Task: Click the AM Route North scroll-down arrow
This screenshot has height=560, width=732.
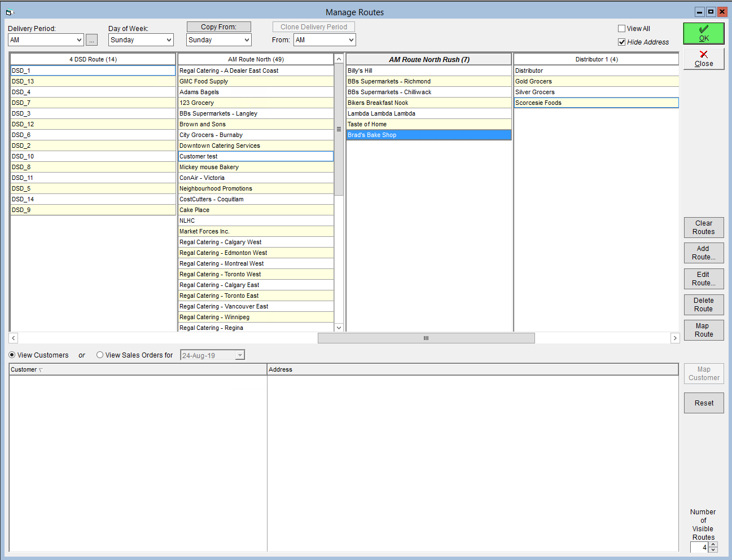Action: coord(339,328)
